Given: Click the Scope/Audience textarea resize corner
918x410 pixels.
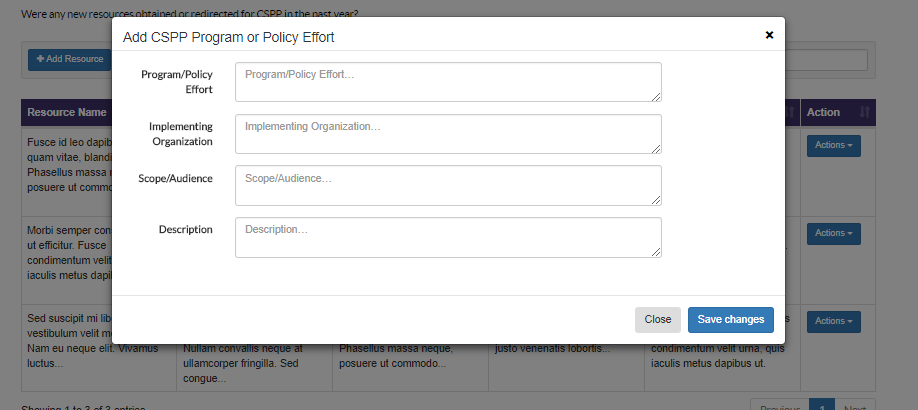Looking at the screenshot, I should tap(656, 201).
